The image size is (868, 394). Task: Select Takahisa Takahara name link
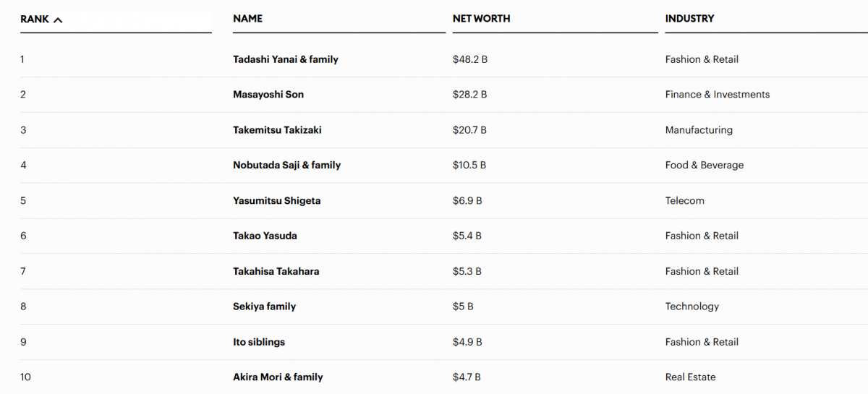(276, 271)
